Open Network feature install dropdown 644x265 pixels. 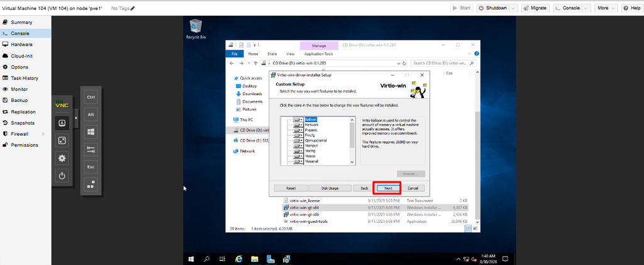click(x=299, y=125)
